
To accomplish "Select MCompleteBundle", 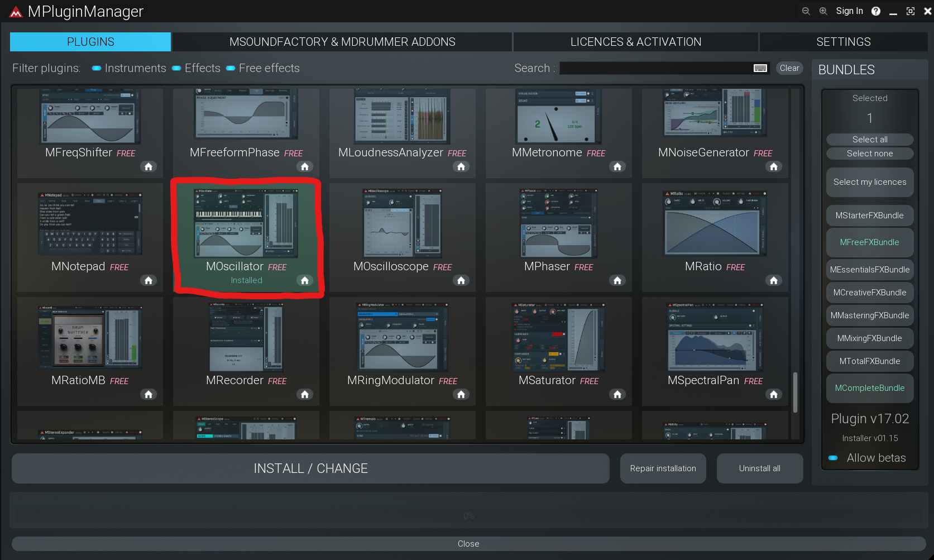I will tap(870, 388).
